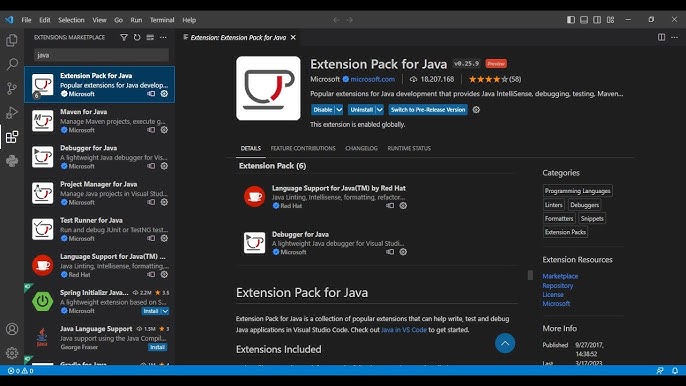Open Accounts icon in activity bar
The height and width of the screenshot is (386, 686).
[12, 329]
